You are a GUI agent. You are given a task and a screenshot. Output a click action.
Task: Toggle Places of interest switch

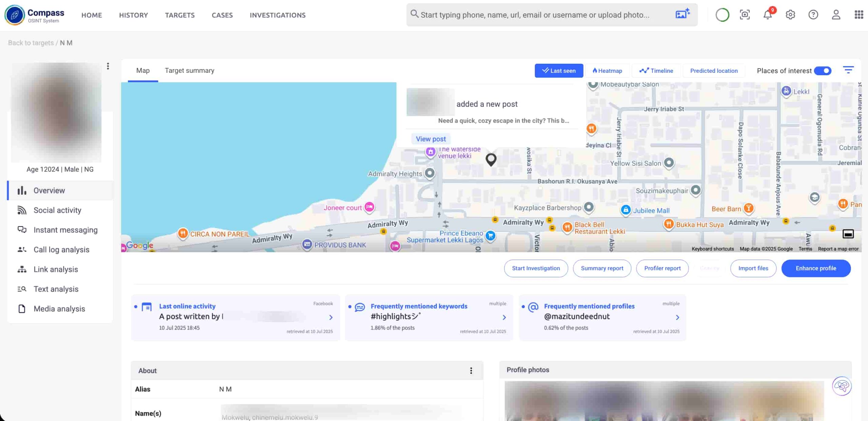coord(823,70)
